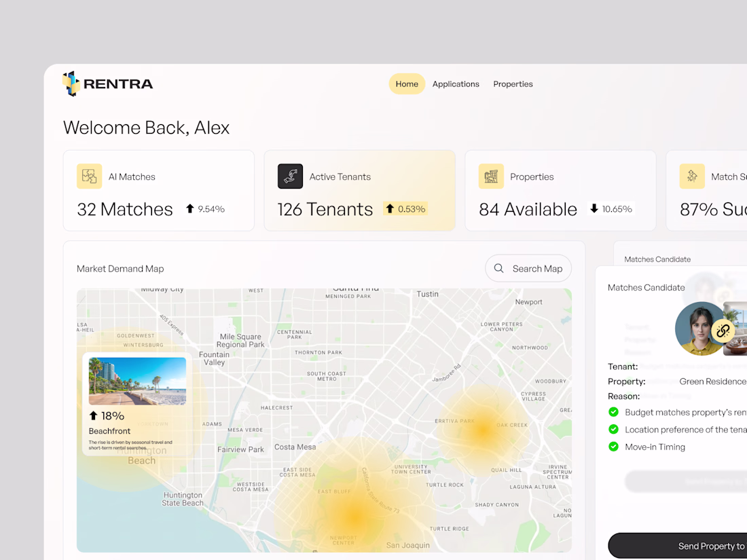The width and height of the screenshot is (747, 560).
Task: Click the Properties building icon
Action: 491,176
